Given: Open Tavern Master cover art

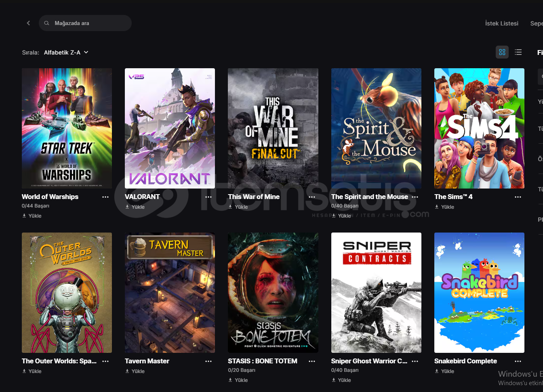Looking at the screenshot, I should (170, 293).
